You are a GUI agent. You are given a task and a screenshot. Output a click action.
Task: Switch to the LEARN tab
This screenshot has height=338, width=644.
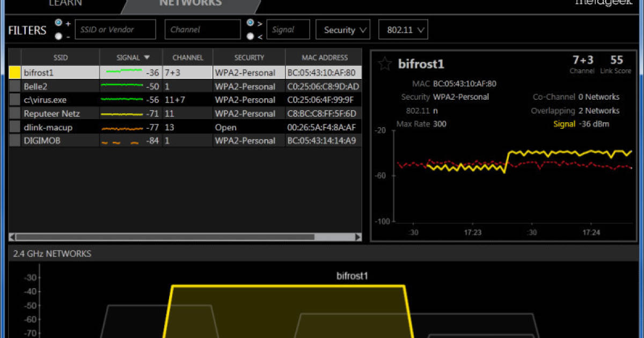pyautogui.click(x=65, y=3)
